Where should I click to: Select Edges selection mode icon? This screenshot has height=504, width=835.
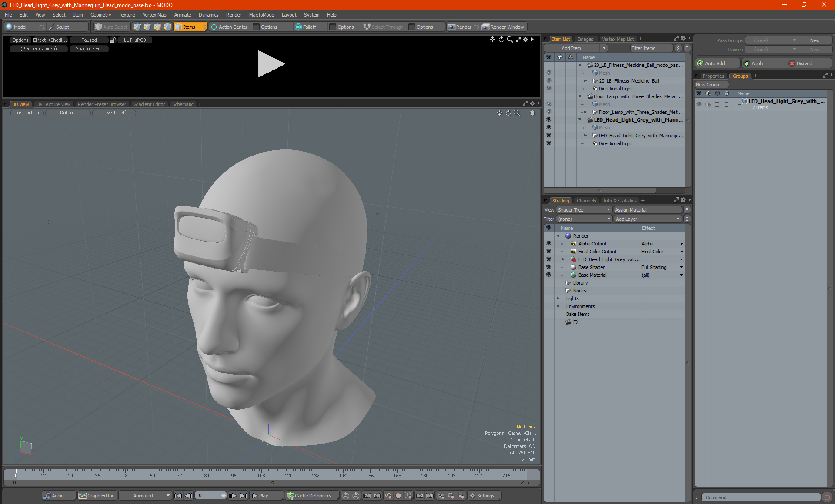(147, 27)
